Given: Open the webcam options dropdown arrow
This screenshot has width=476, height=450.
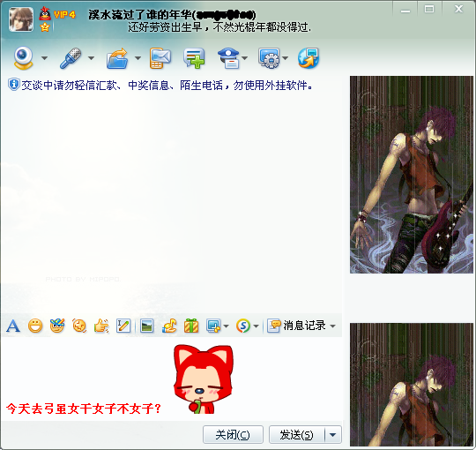Looking at the screenshot, I should tap(44, 57).
